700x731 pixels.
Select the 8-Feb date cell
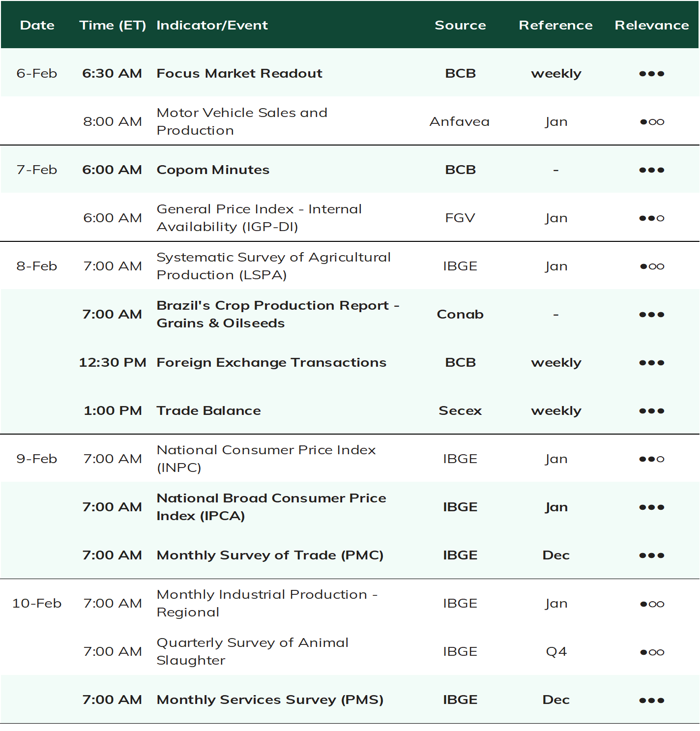point(37,266)
